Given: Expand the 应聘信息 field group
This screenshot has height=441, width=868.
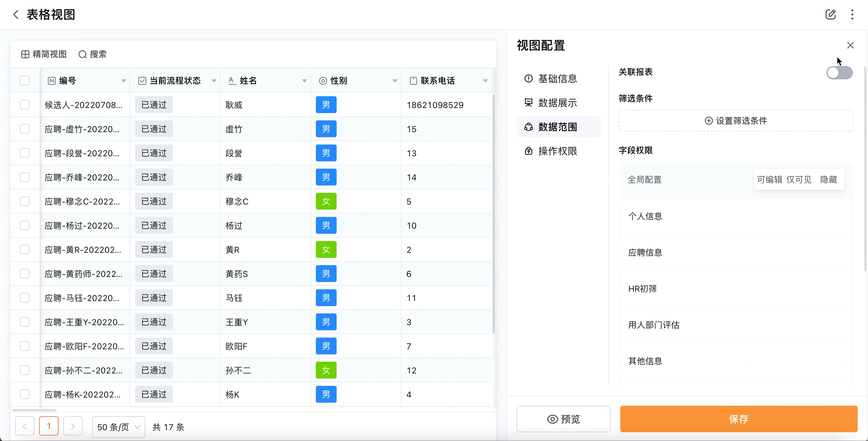Looking at the screenshot, I should [736, 252].
